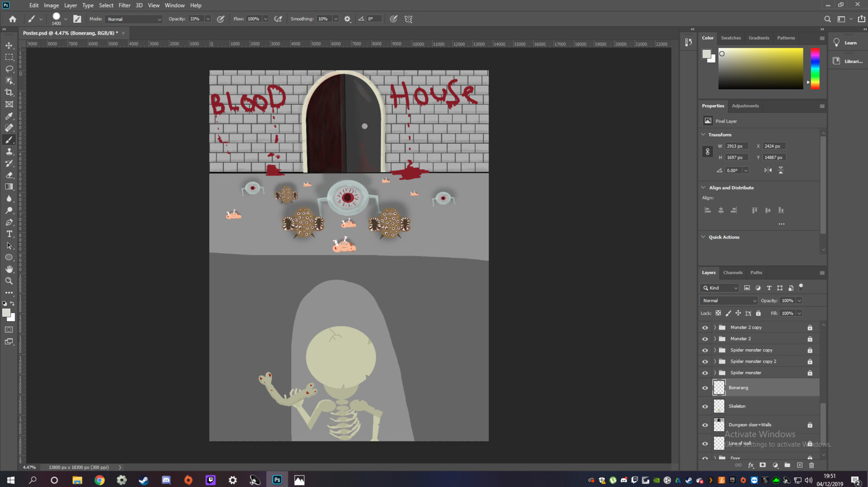Select the Zoom tool
Screen dimensions: 868x487
point(9,281)
